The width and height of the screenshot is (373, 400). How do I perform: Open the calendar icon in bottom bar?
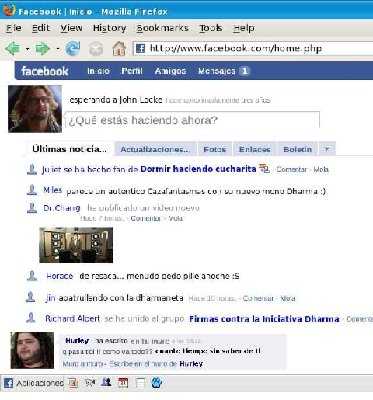(123, 383)
